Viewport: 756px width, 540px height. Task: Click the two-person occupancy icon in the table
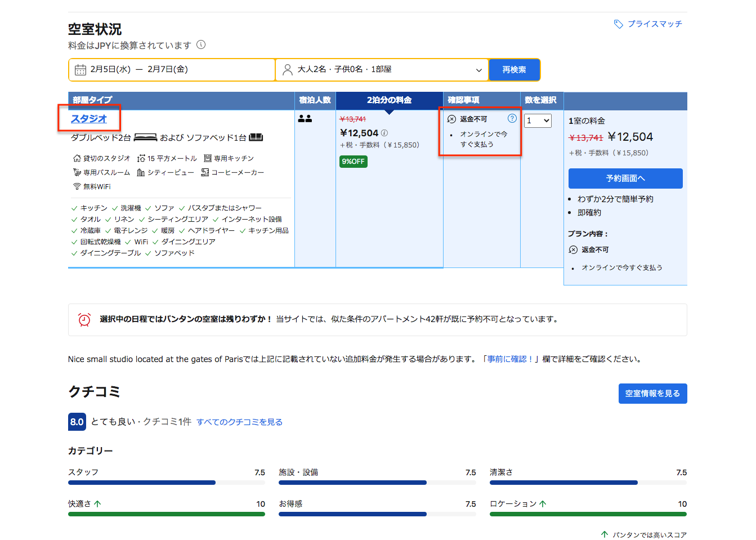tap(305, 119)
